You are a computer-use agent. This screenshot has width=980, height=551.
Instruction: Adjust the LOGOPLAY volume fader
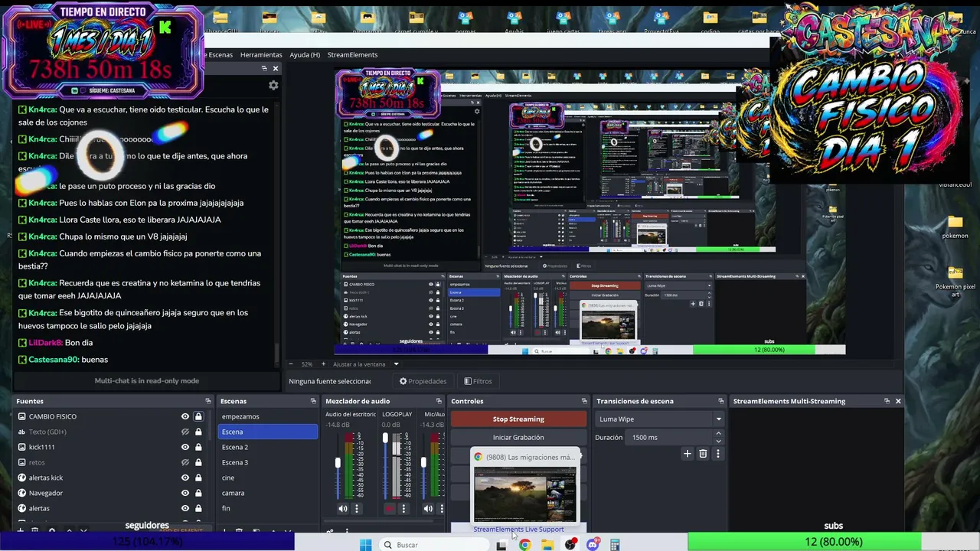click(x=385, y=439)
